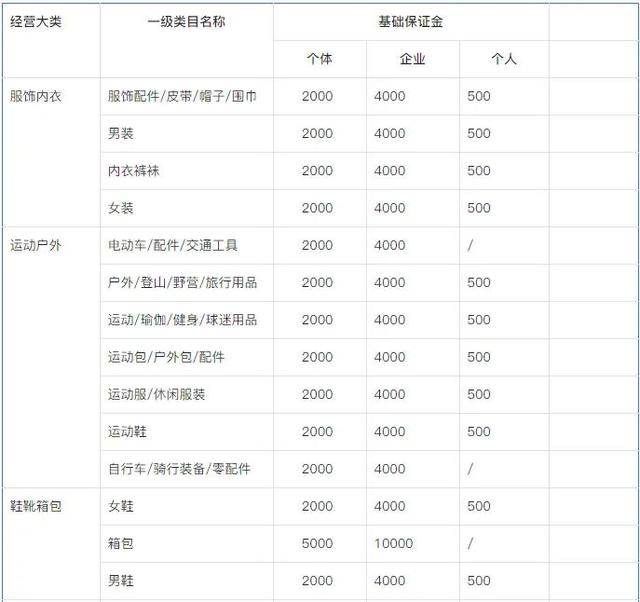Image resolution: width=640 pixels, height=602 pixels.
Task: Click 2000 in the 运动鞋 row
Action: pyautogui.click(x=317, y=432)
